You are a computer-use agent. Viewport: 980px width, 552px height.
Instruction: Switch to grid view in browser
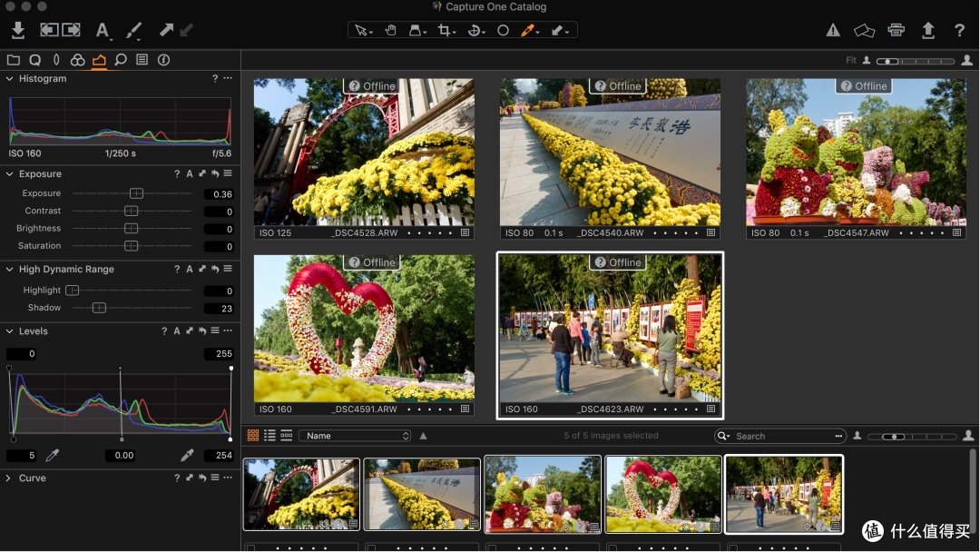(x=253, y=436)
